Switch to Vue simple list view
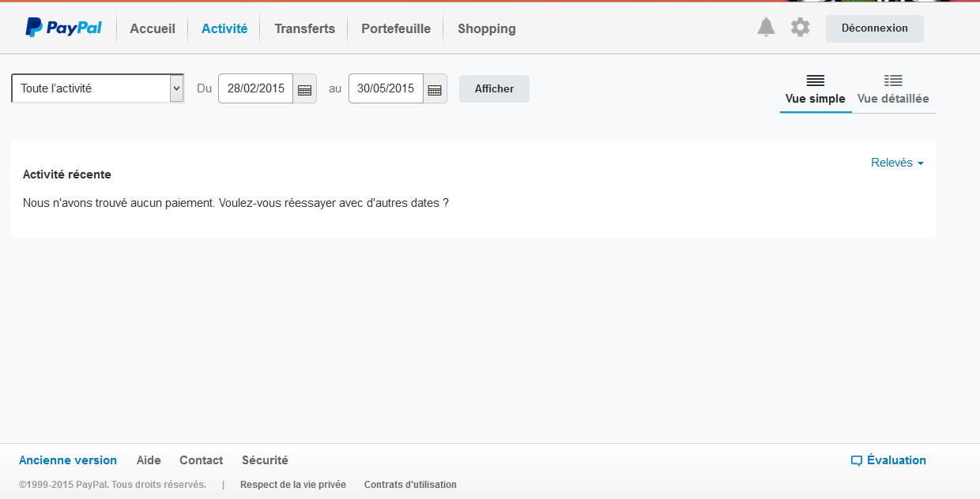The width and height of the screenshot is (980, 499). click(815, 90)
